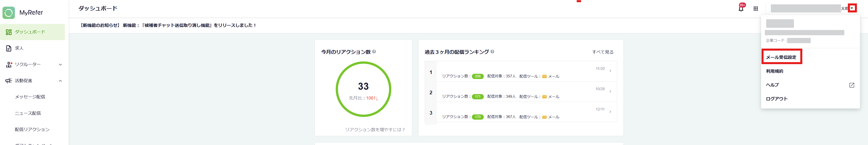Click the MyRefer logo icon
Screen dimensions: 868x145
coord(9,13)
